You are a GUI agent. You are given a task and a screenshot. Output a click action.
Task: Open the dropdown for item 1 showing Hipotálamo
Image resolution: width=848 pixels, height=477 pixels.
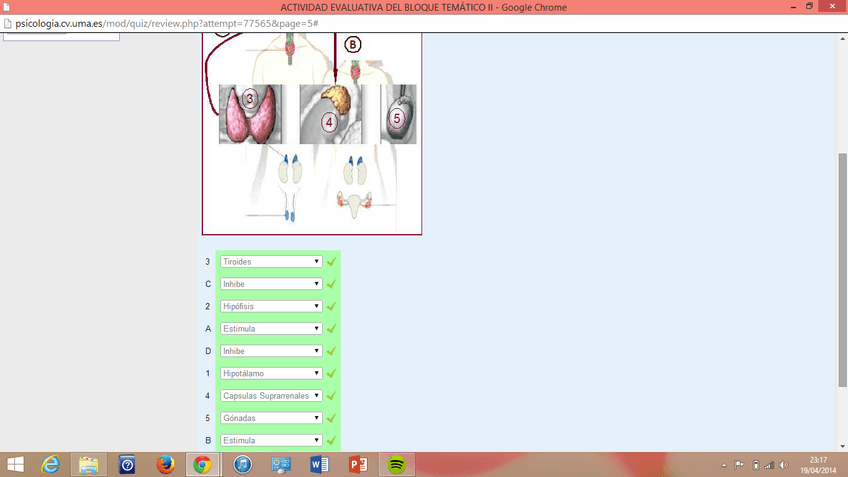pos(271,374)
